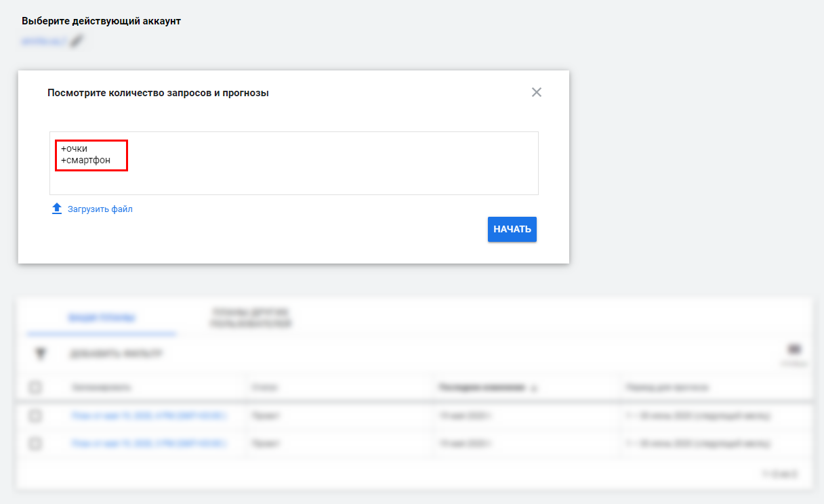Switch to the first (active) plans tab
Image resolution: width=824 pixels, height=504 pixels.
click(x=101, y=317)
